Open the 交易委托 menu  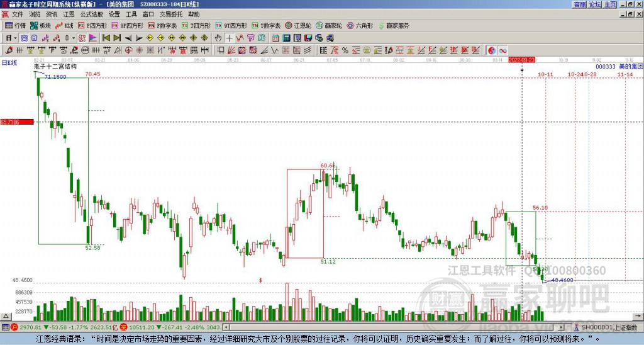(171, 14)
